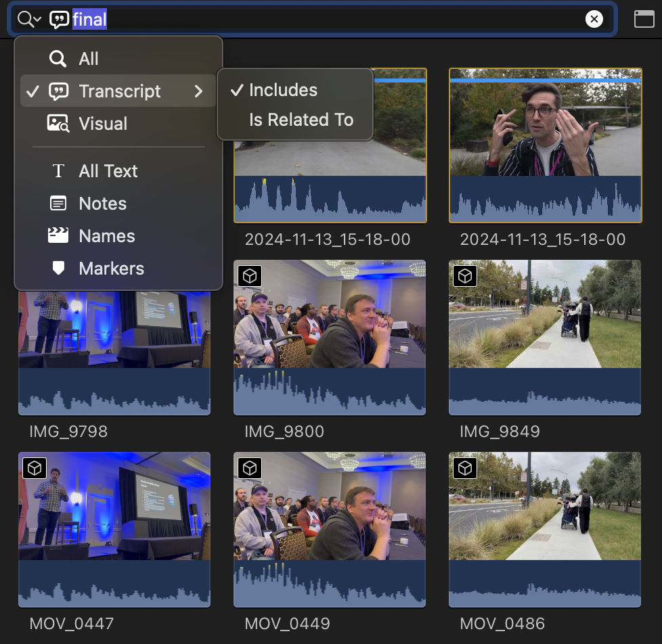Select the clip of man with glasses
This screenshot has width=662, height=644.
click(x=544, y=129)
